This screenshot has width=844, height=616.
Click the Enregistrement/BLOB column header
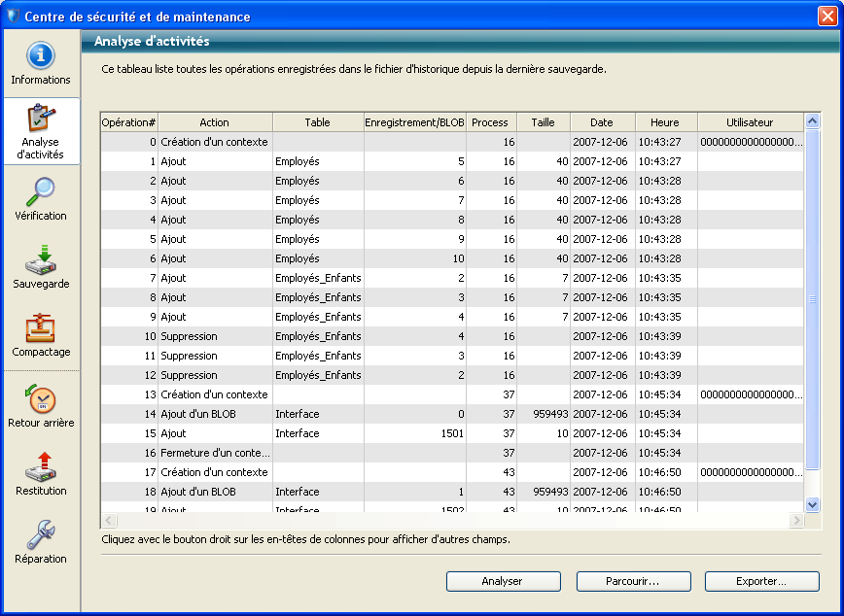point(415,122)
